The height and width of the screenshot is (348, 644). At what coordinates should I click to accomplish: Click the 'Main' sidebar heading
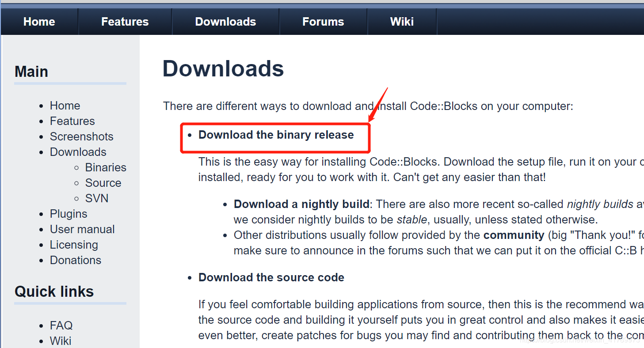pos(31,72)
